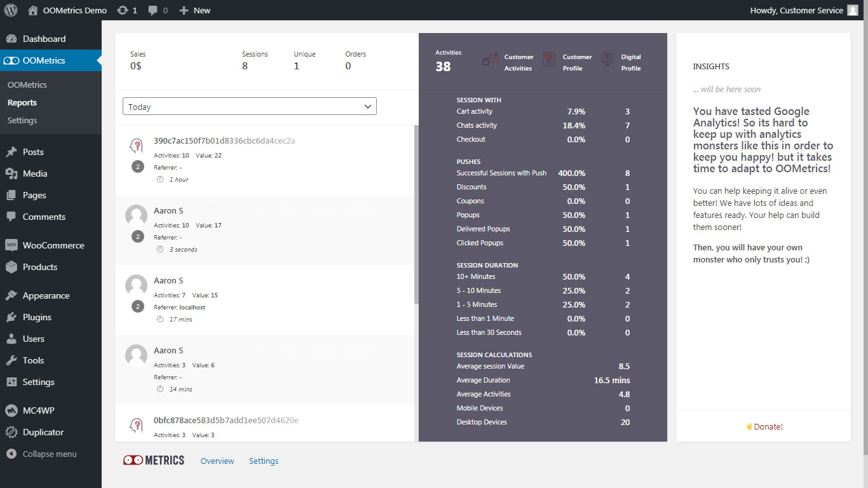Click the Sessions 8 stat
Image resolution: width=868 pixels, height=488 pixels.
(255, 60)
